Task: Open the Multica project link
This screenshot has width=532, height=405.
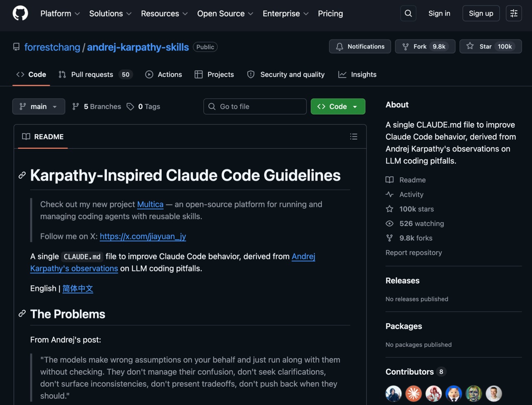Action: pyautogui.click(x=150, y=204)
